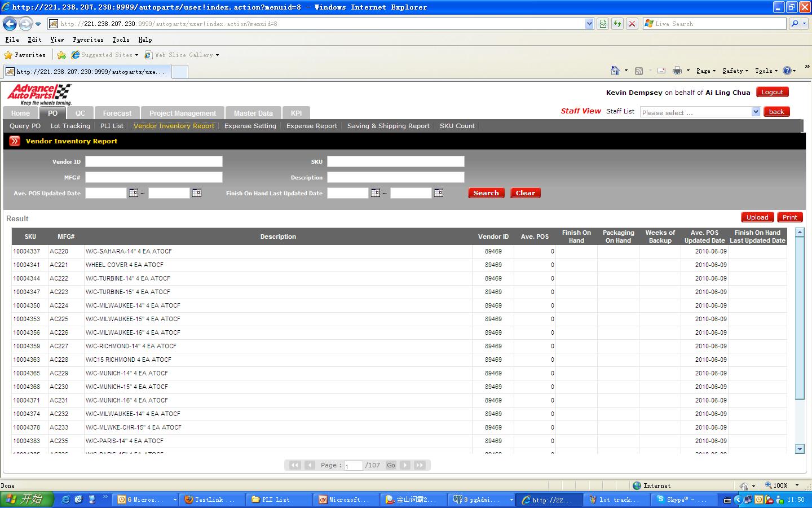812x508 pixels.
Task: Open the Ave. POS start date calendar
Action: [134, 193]
